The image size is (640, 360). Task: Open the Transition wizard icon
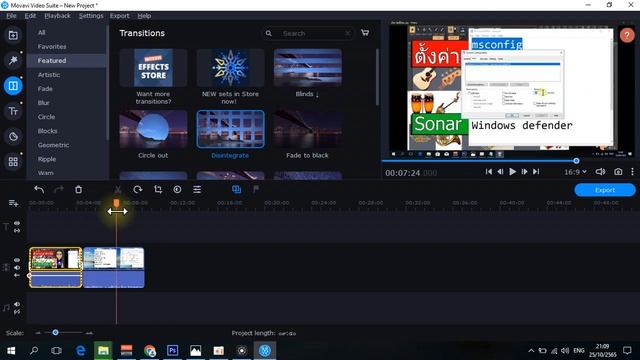[236, 189]
